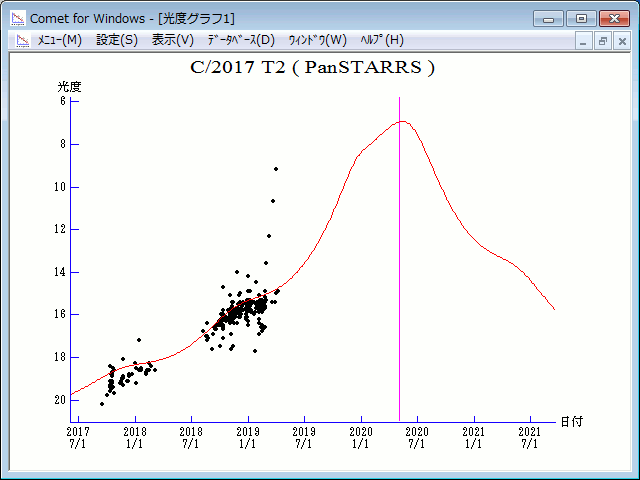Maximize the Comet for Windows main window
This screenshot has height=480, width=640.
point(580,18)
